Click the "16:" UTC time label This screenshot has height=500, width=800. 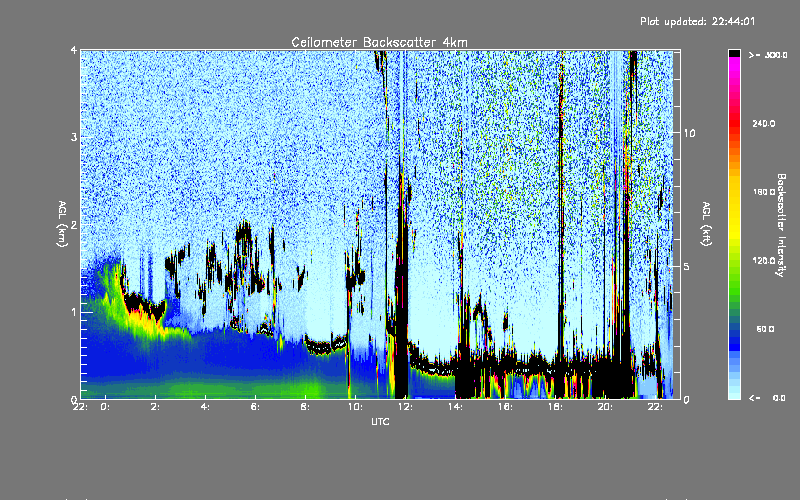(506, 407)
